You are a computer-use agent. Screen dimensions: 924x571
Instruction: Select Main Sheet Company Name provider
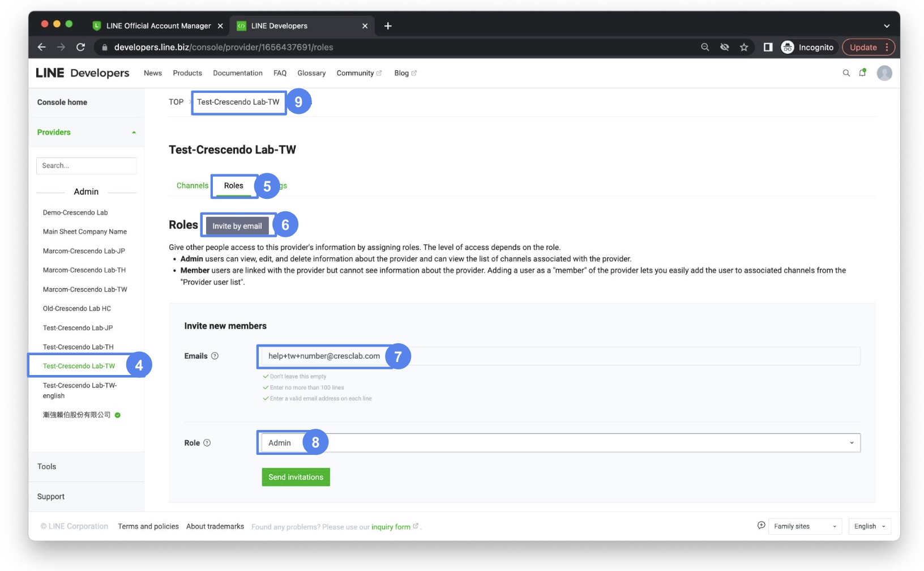click(x=85, y=232)
